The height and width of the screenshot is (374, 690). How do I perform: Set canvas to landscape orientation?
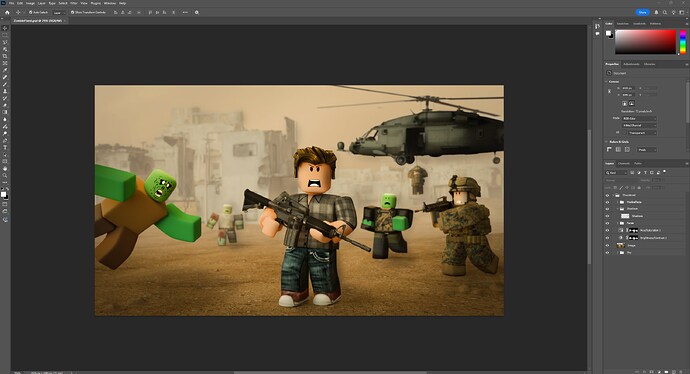pos(631,103)
